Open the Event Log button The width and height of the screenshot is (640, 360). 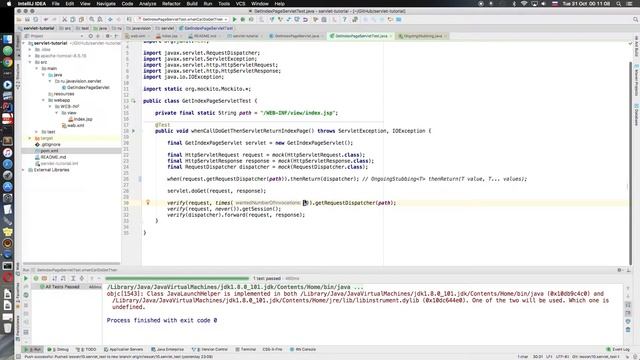[618, 349]
